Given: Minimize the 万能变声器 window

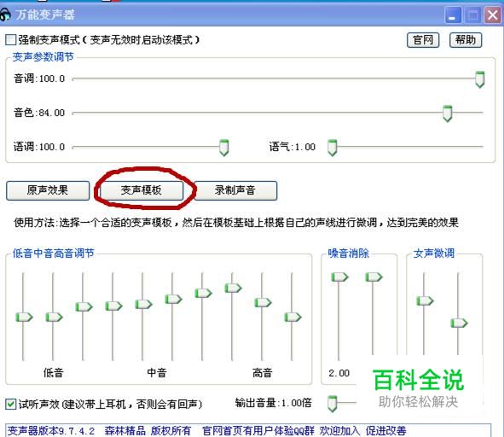Looking at the screenshot, I should 453,15.
